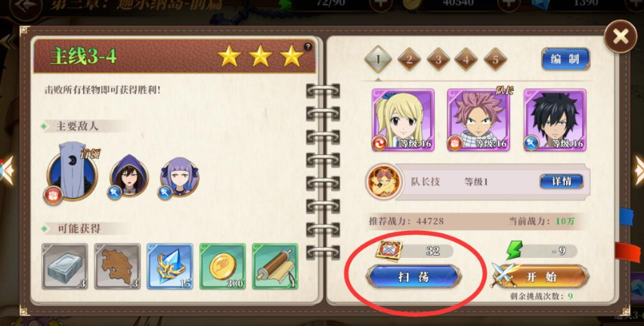644x326 pixels.
Task: Select captain Natsu hero portrait
Action: tap(479, 120)
